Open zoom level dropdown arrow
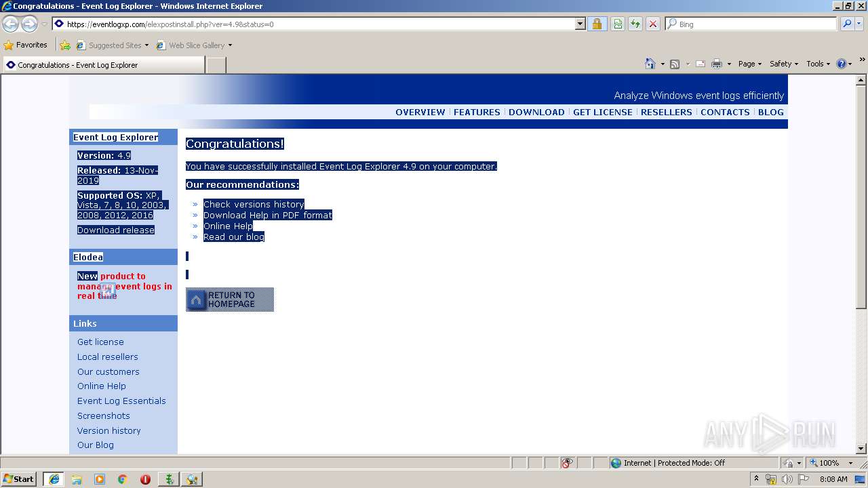 850,463
